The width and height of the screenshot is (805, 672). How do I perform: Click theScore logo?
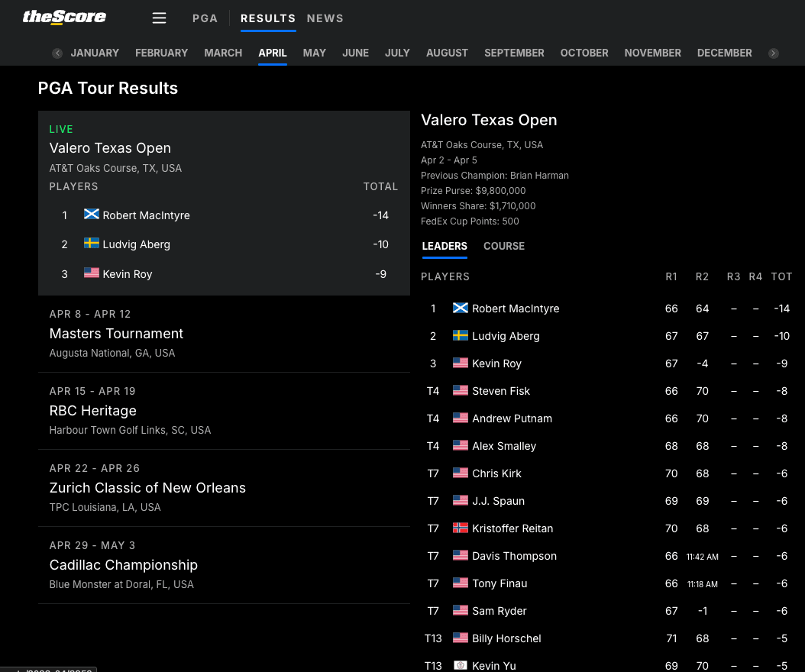pyautogui.click(x=64, y=17)
